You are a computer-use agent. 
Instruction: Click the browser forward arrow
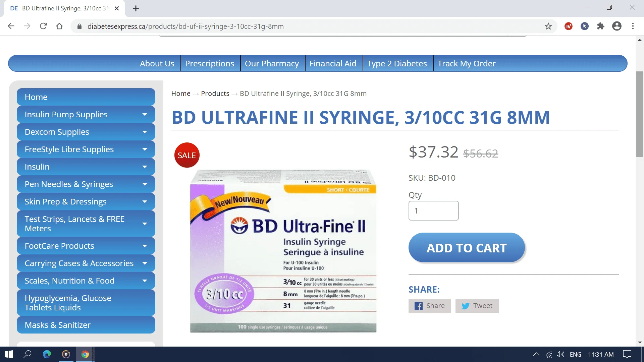pos(27,26)
